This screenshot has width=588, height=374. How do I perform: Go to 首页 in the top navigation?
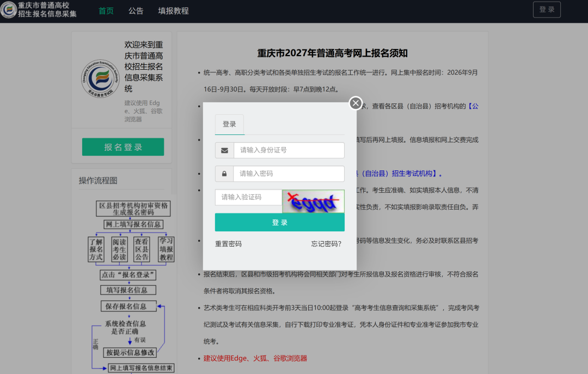(106, 11)
